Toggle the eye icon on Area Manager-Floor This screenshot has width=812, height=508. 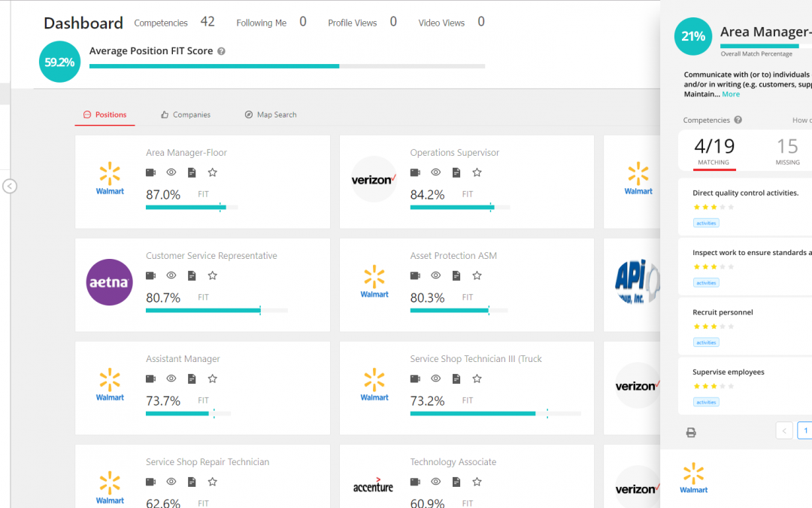(171, 172)
